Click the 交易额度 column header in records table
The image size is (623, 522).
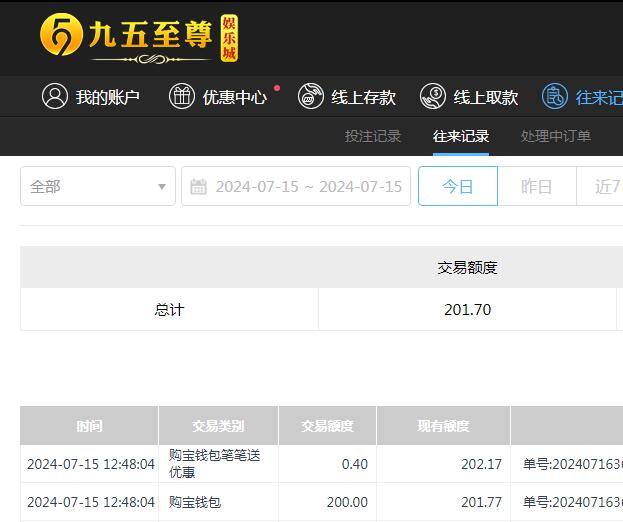327,426
